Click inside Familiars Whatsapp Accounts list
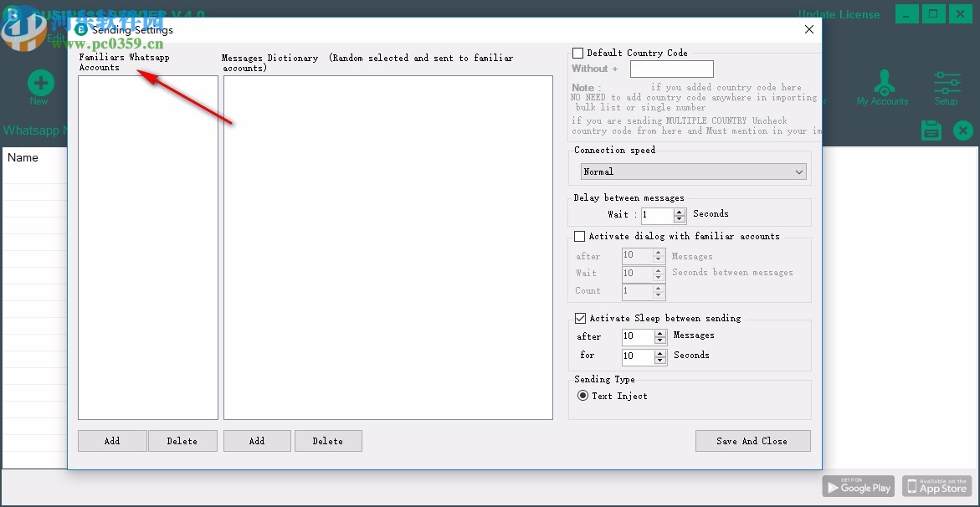The image size is (980, 507). 148,248
